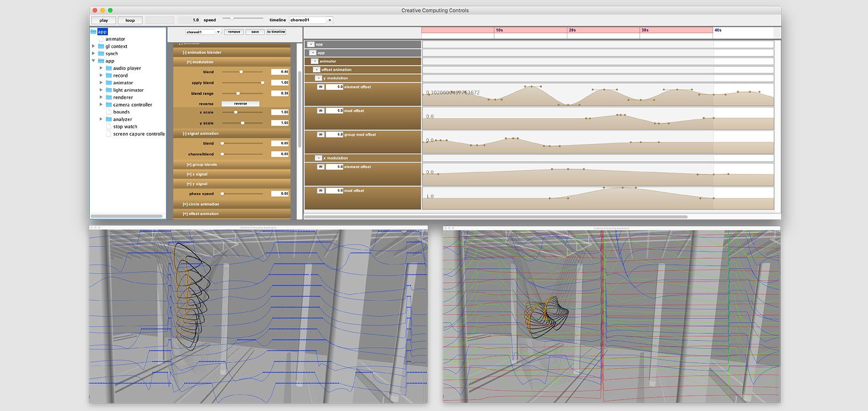868x411 pixels.
Task: Click the phase speed slider
Action: pyautogui.click(x=242, y=193)
